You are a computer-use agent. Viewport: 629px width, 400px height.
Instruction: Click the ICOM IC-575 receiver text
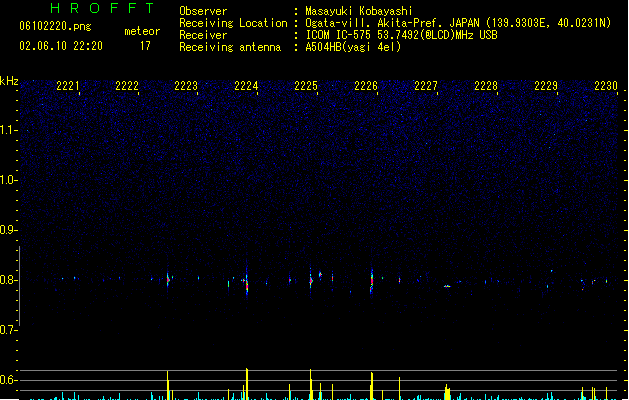[x=401, y=35]
